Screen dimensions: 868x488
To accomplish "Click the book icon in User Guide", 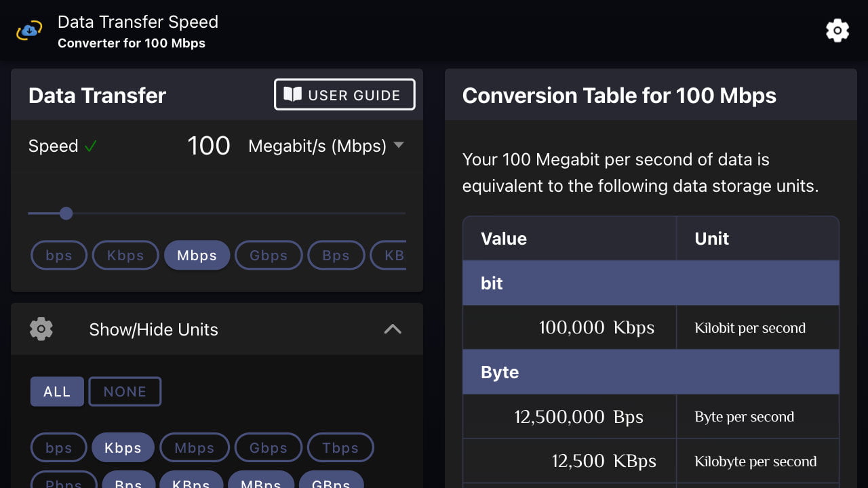I will [x=292, y=95].
